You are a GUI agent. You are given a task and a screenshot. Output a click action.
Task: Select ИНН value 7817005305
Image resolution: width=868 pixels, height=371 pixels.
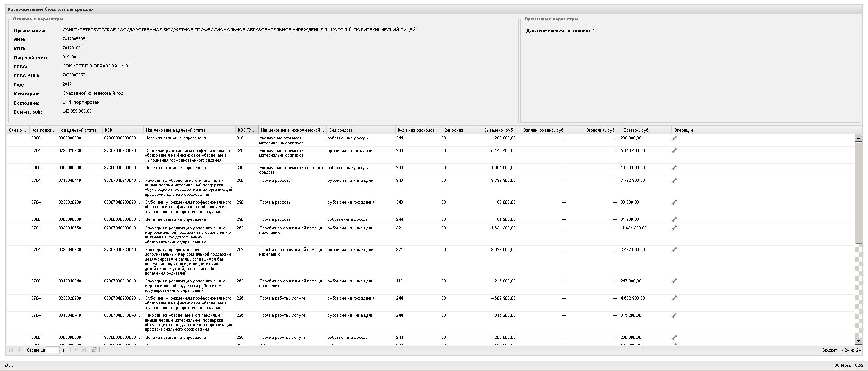pos(74,39)
